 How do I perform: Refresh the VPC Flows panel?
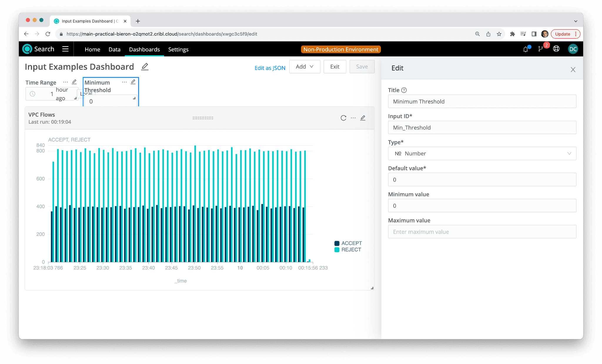coord(343,118)
